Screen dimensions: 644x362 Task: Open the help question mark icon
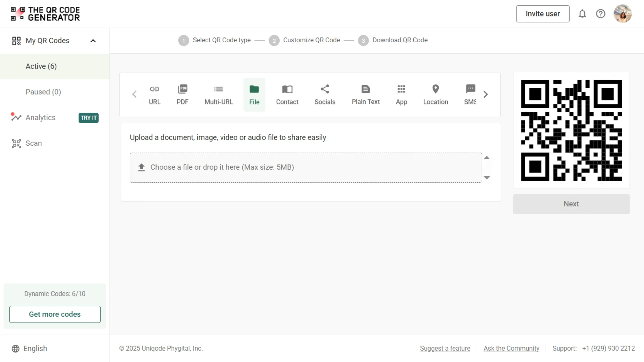[601, 14]
